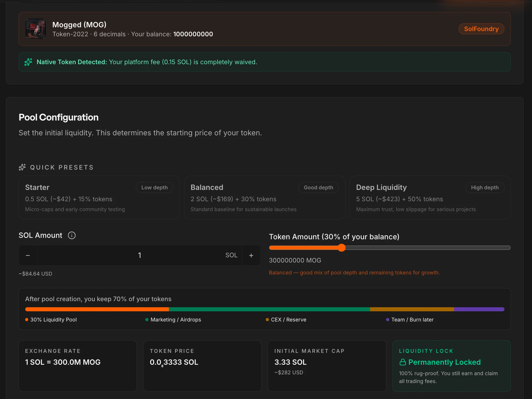Click the Initial Market Cap value 3.33 SOL

290,362
